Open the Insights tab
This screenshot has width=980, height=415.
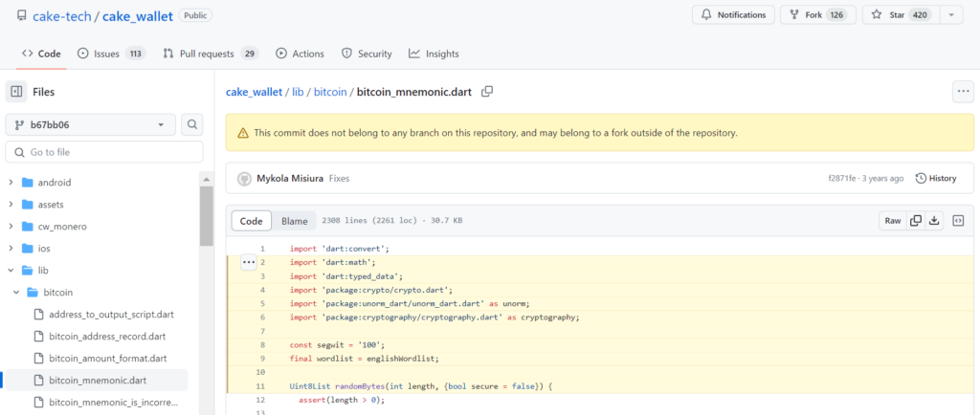click(434, 54)
